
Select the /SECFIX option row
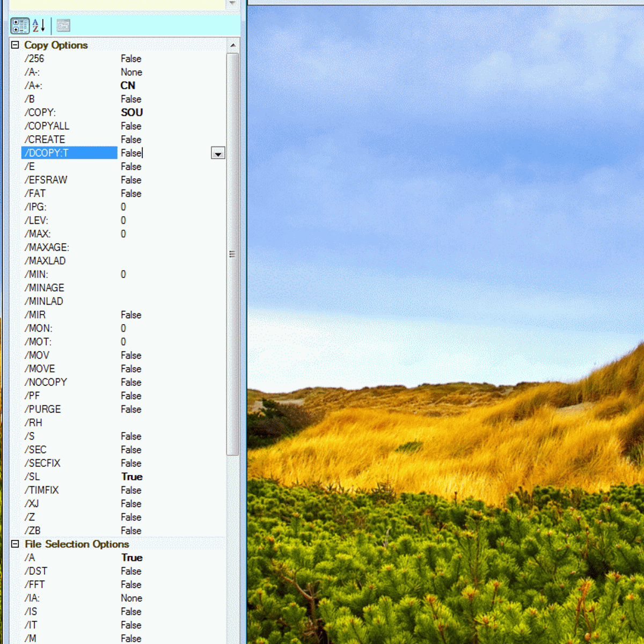tap(43, 463)
